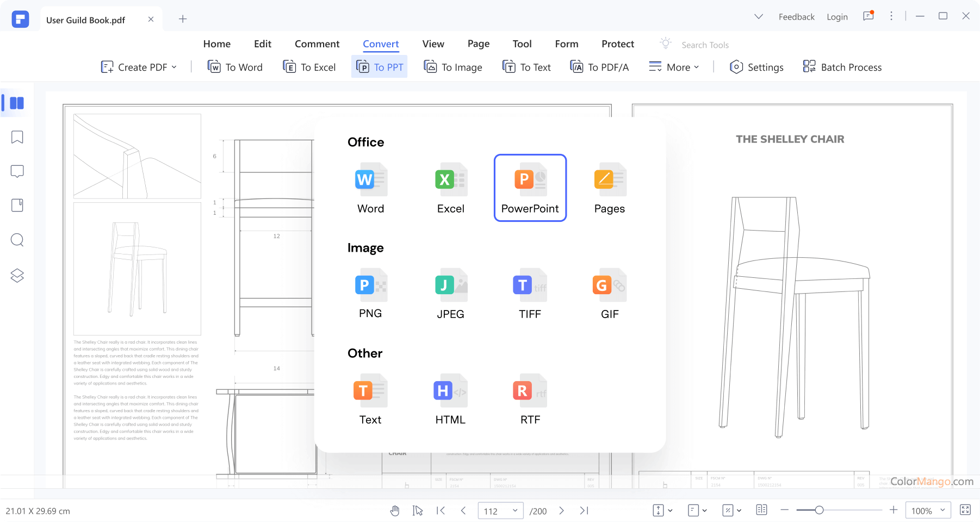Convert the PDF to RTF format
This screenshot has height=522, width=980.
(529, 399)
